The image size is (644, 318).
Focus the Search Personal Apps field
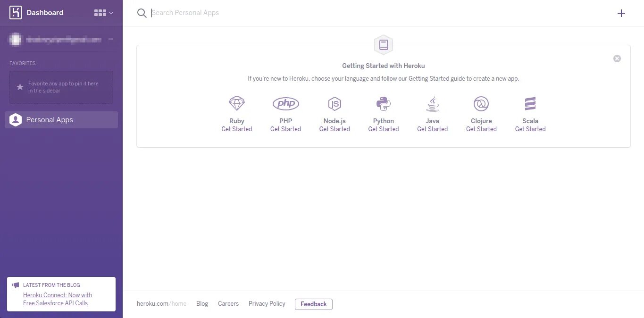[377, 13]
